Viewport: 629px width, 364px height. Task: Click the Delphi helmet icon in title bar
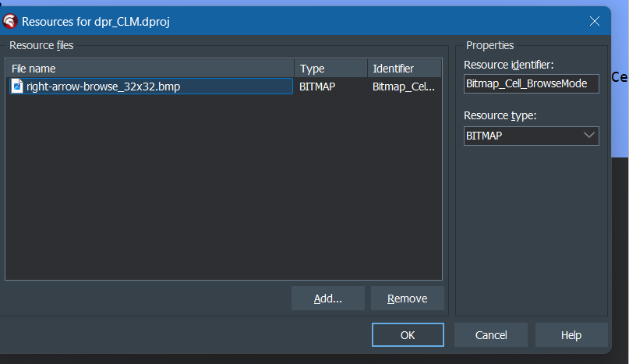(x=9, y=21)
